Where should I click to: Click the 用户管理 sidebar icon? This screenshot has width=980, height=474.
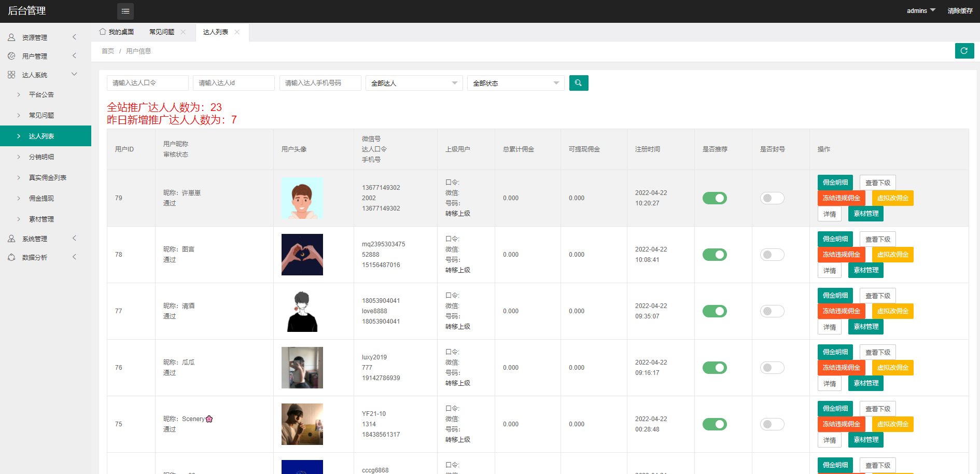(x=11, y=56)
